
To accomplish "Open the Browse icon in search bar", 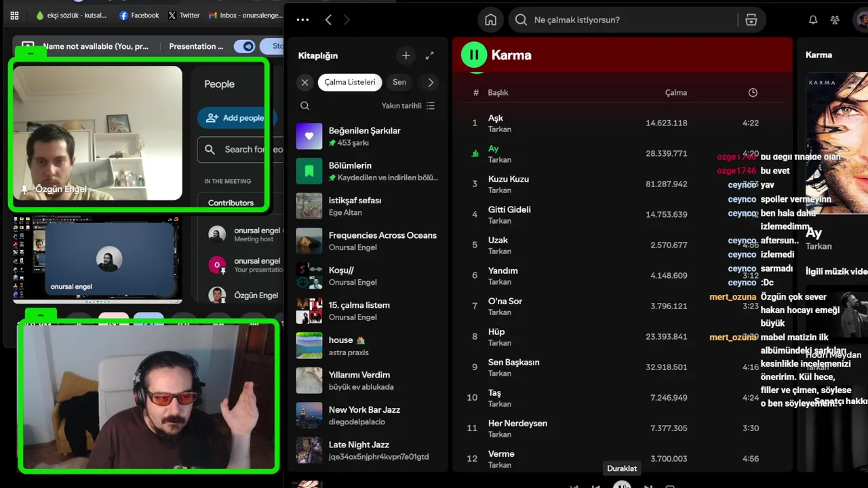I will pyautogui.click(x=751, y=20).
